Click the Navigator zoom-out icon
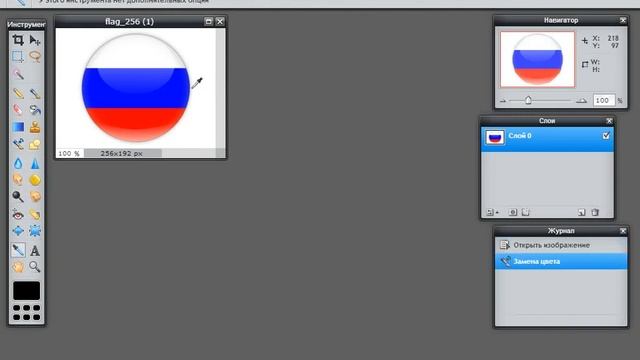640x360 pixels. click(x=503, y=100)
